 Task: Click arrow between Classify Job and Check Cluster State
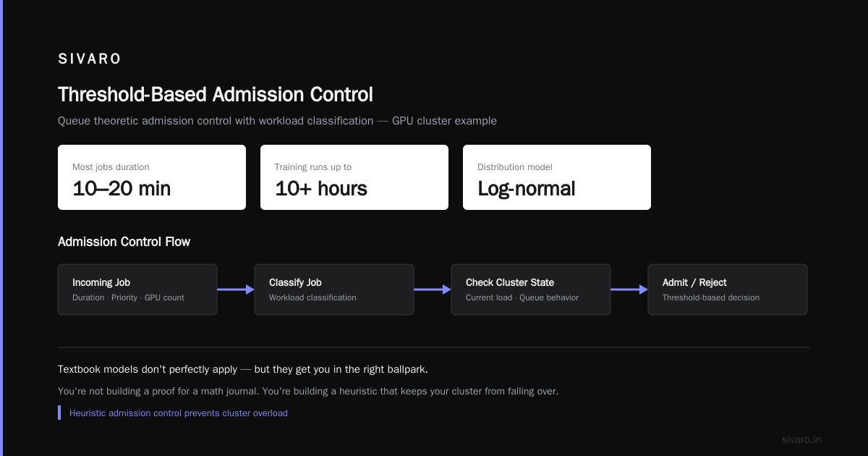coord(433,290)
